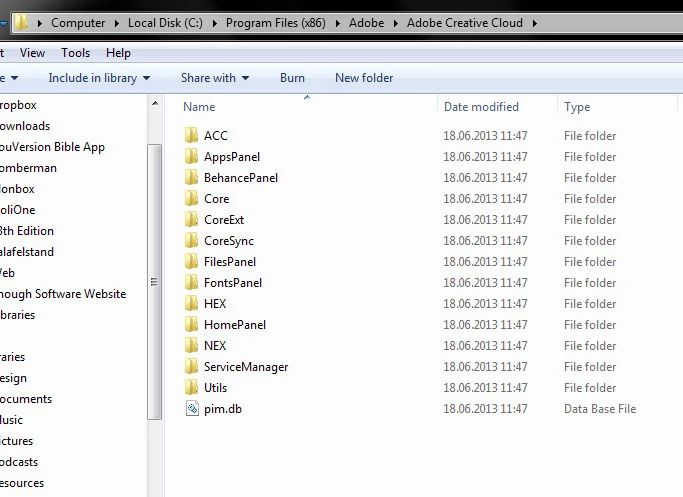Click the CoreSync folder icon
This screenshot has height=497, width=683.
point(191,240)
